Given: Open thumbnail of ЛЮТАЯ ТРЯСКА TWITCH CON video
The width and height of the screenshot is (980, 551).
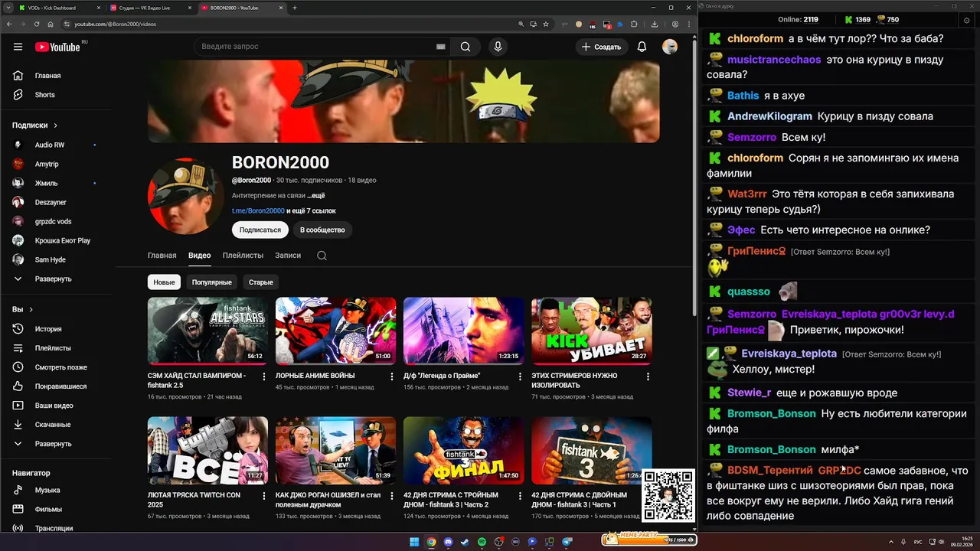Looking at the screenshot, I should (x=208, y=450).
